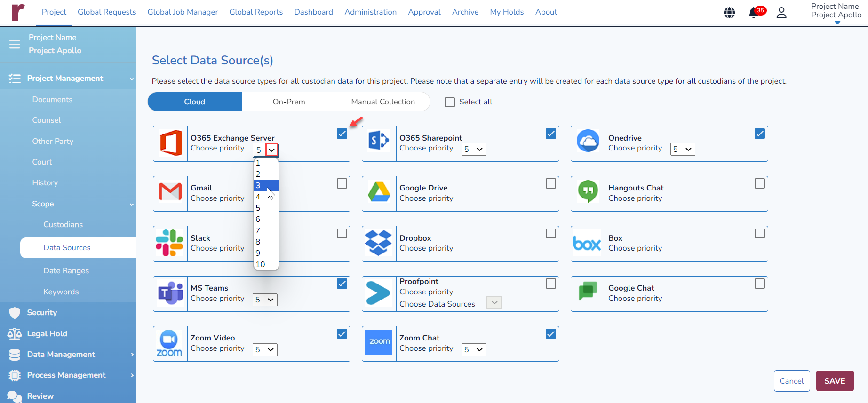Open the user profile icon
Image resolution: width=868 pixels, height=403 pixels.
pyautogui.click(x=781, y=13)
